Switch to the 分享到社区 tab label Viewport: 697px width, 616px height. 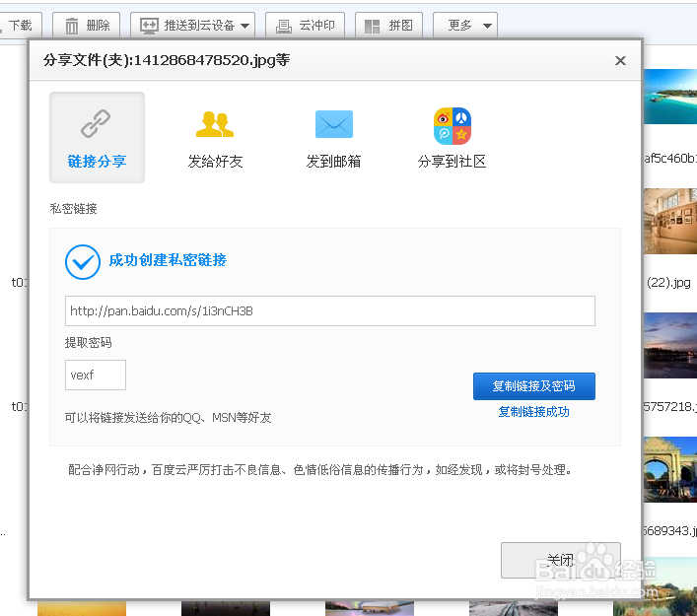(452, 162)
